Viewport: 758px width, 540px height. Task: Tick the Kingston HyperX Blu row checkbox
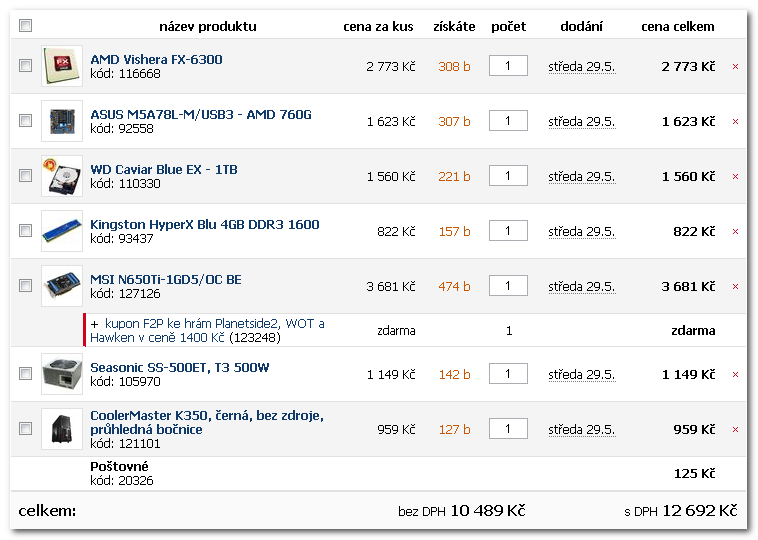26,231
